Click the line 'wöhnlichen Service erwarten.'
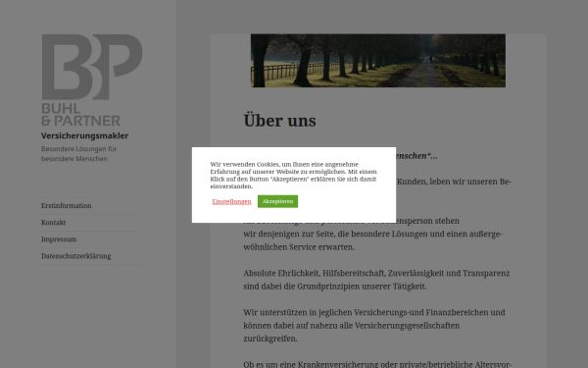Screen dimensions: 588x368 (299, 247)
